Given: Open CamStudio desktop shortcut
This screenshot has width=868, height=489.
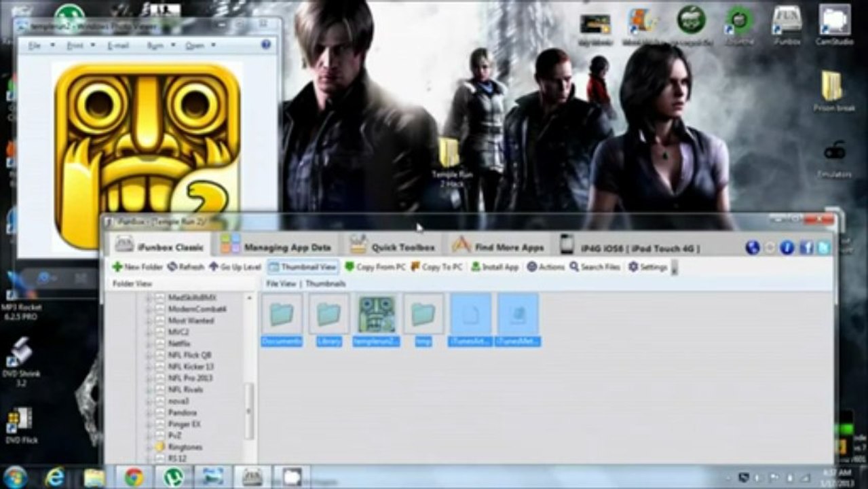Looking at the screenshot, I should [x=834, y=26].
